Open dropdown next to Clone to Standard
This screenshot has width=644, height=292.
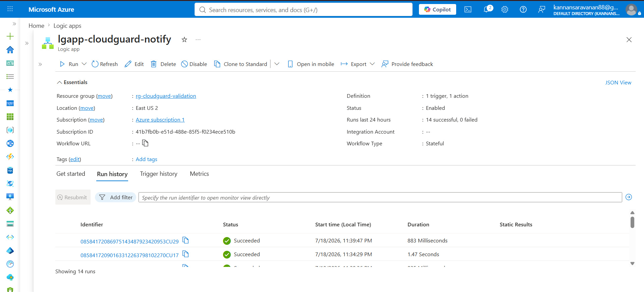tap(277, 64)
